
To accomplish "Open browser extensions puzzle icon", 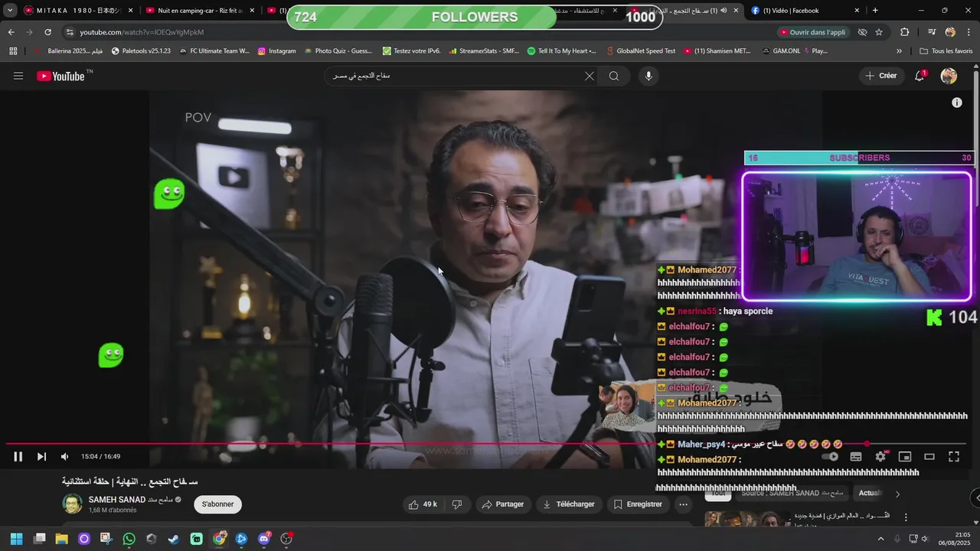I will 905,32.
